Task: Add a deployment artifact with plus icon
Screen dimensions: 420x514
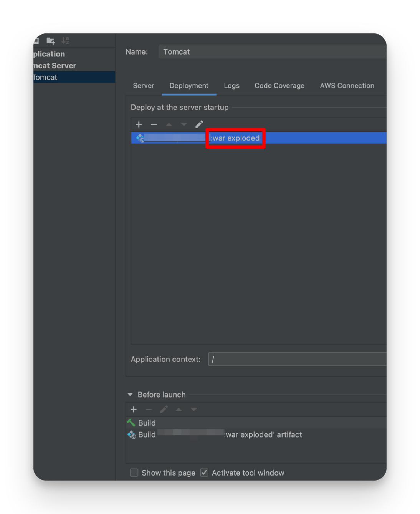Action: [139, 124]
